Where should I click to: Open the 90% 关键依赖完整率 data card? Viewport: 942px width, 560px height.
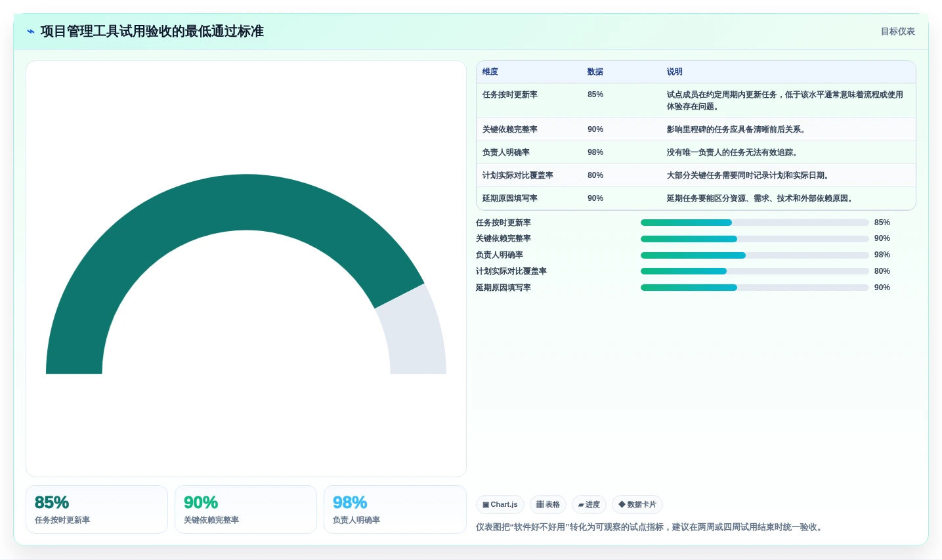246,509
